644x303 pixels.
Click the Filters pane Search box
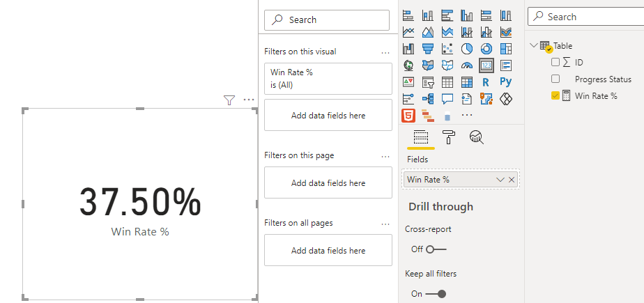(326, 20)
